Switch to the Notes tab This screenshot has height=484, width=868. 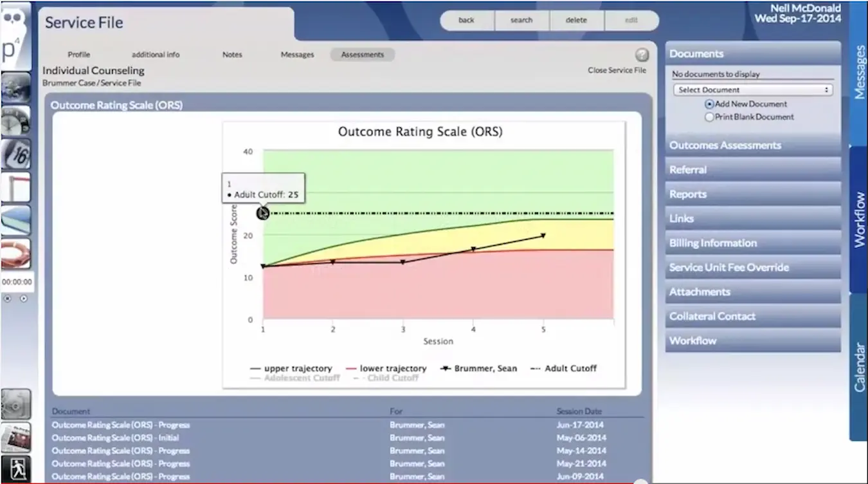click(x=232, y=55)
